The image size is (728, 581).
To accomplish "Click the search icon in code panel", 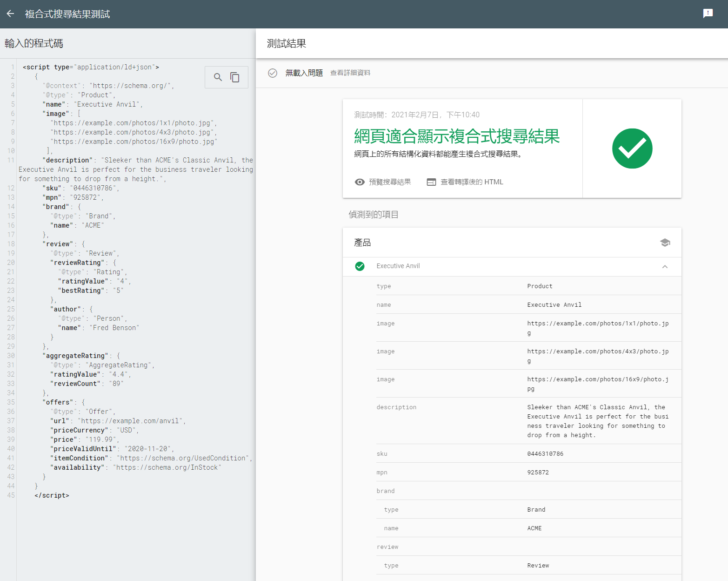I will [218, 77].
